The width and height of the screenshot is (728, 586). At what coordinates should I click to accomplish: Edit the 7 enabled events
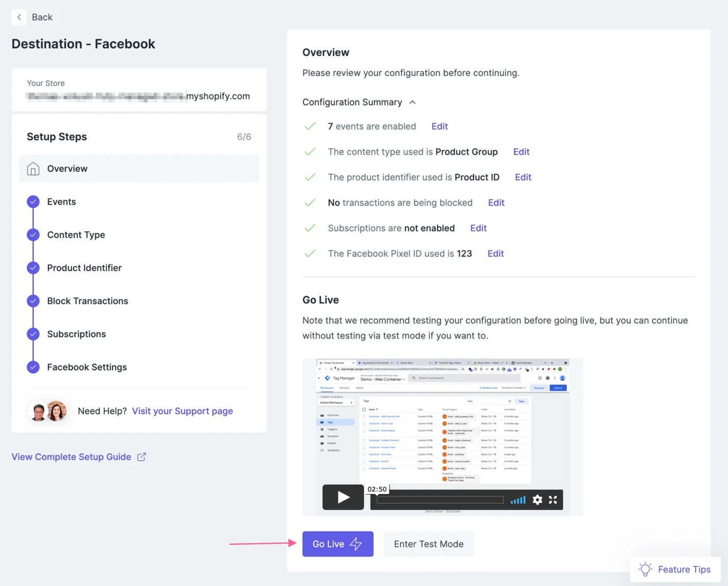click(440, 126)
